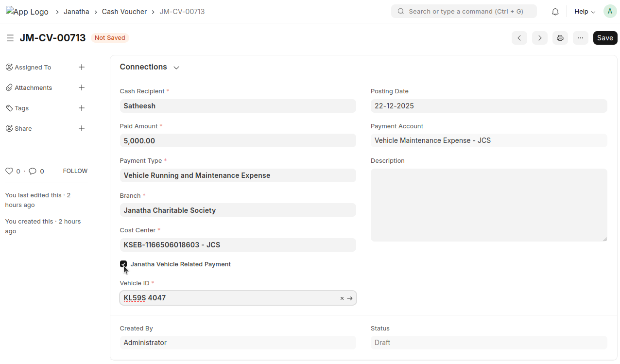Image resolution: width=620 pixels, height=364 pixels.
Task: Clear the Vehicle ID field value
Action: point(342,298)
